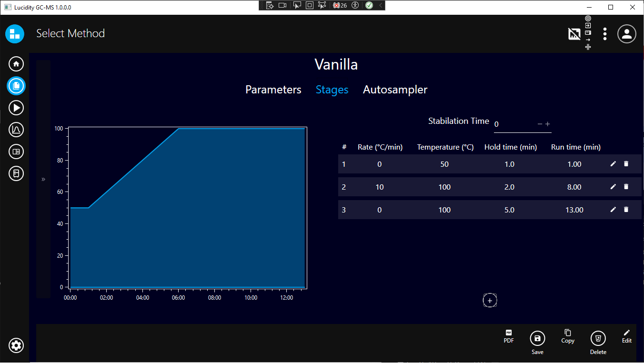The height and width of the screenshot is (364, 644).
Task: Open the chromatogram peak view in sidebar
Action: click(x=16, y=130)
